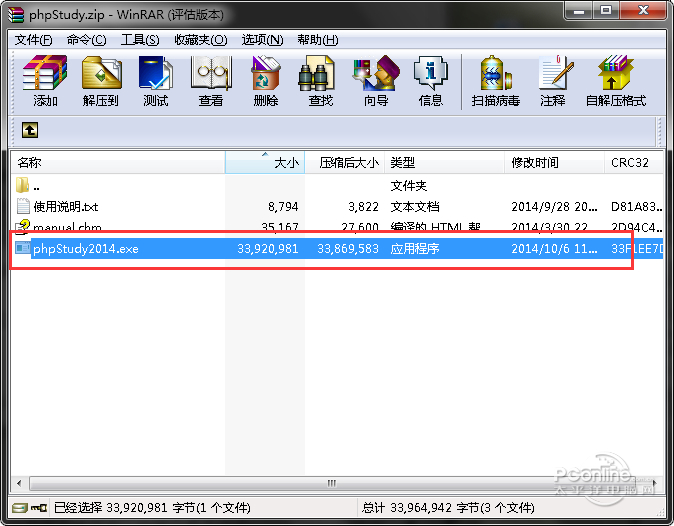Screen dimensions: 674x526
Task: Open the 命令(C) menu
Action: (86, 40)
